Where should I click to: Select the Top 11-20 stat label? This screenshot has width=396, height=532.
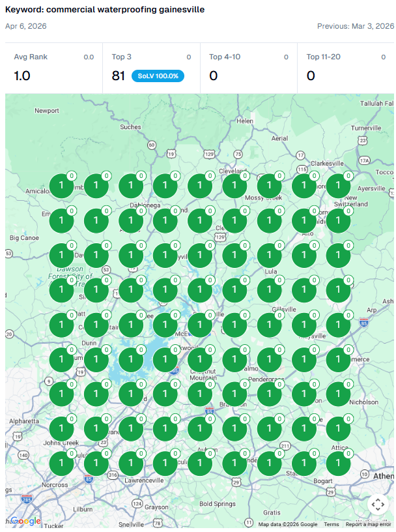[324, 57]
